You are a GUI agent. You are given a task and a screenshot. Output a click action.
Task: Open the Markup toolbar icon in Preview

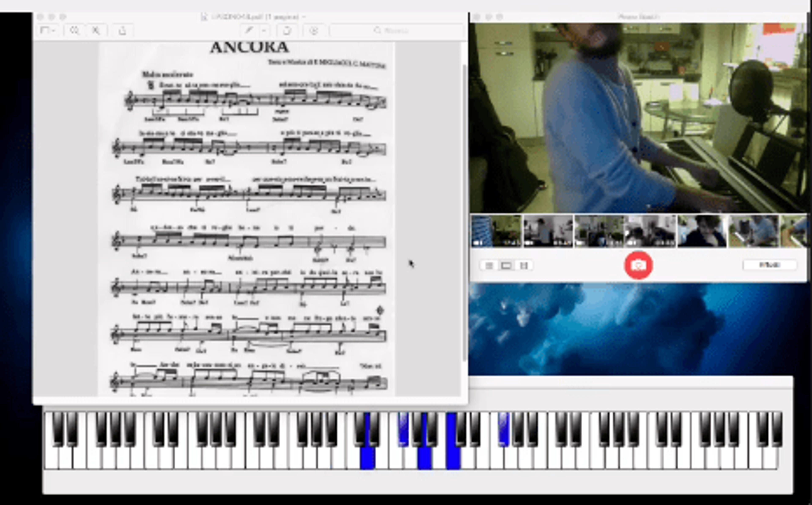click(x=314, y=31)
